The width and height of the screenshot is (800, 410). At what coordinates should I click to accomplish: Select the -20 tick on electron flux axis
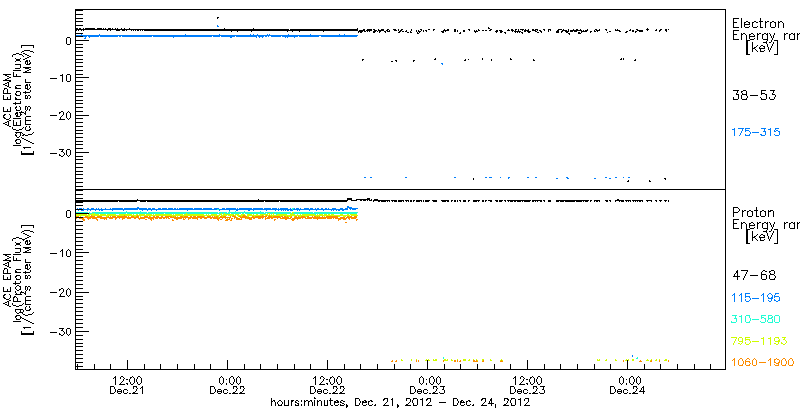pyautogui.click(x=60, y=115)
